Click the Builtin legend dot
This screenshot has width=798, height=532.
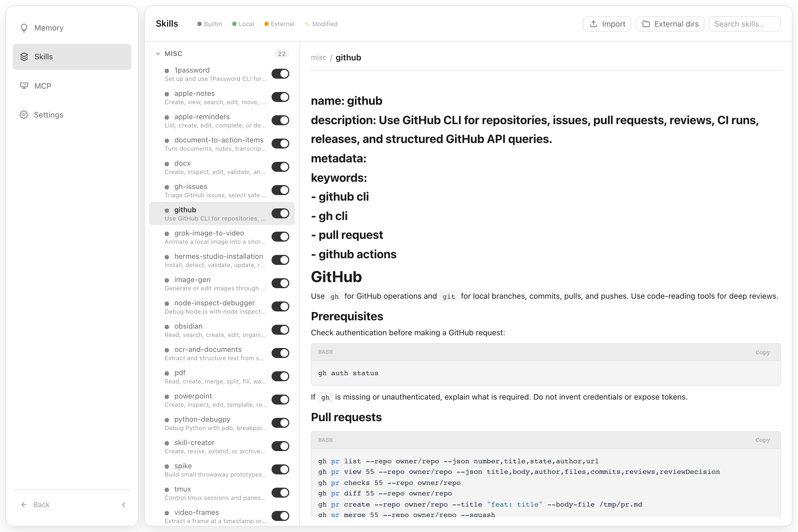click(x=199, y=24)
